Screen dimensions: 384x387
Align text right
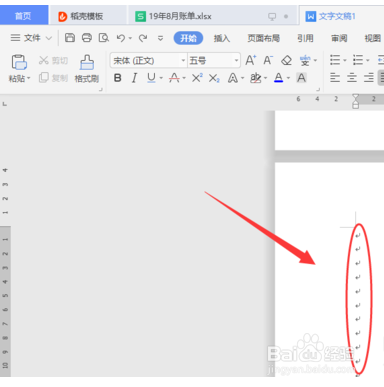pos(369,78)
